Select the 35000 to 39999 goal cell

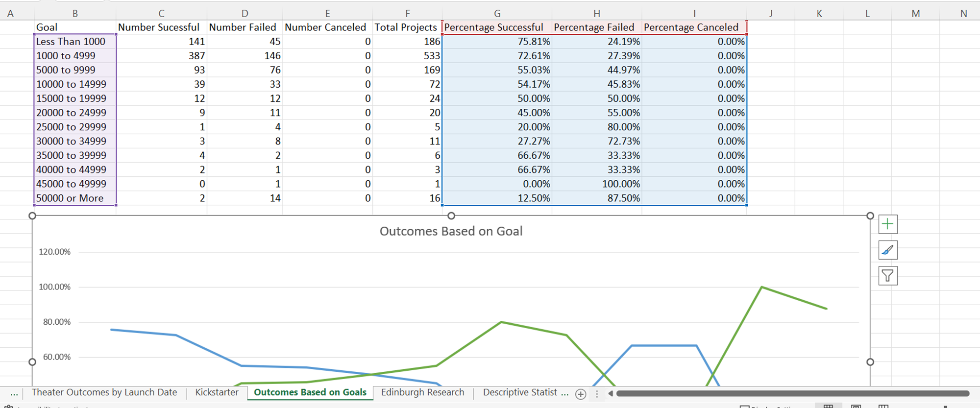[x=75, y=155]
